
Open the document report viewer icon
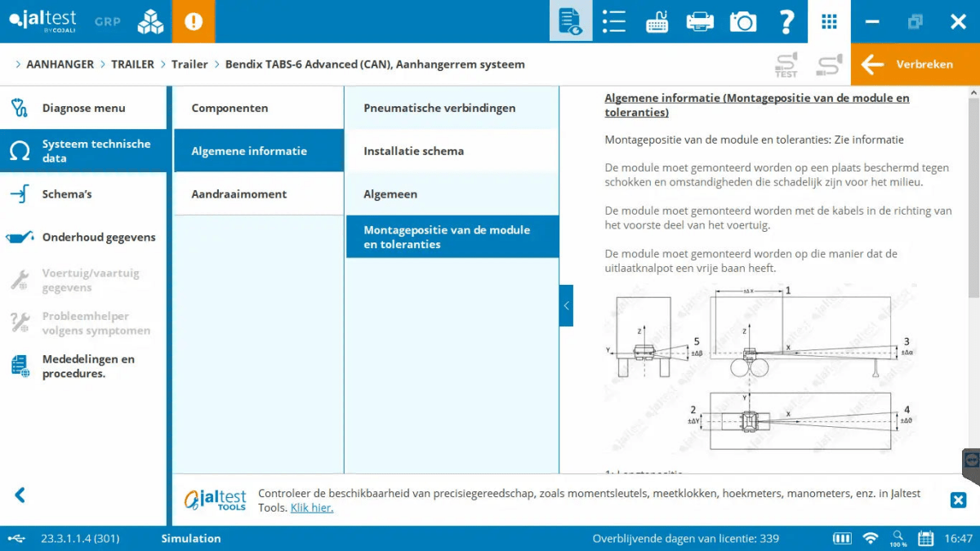click(570, 21)
